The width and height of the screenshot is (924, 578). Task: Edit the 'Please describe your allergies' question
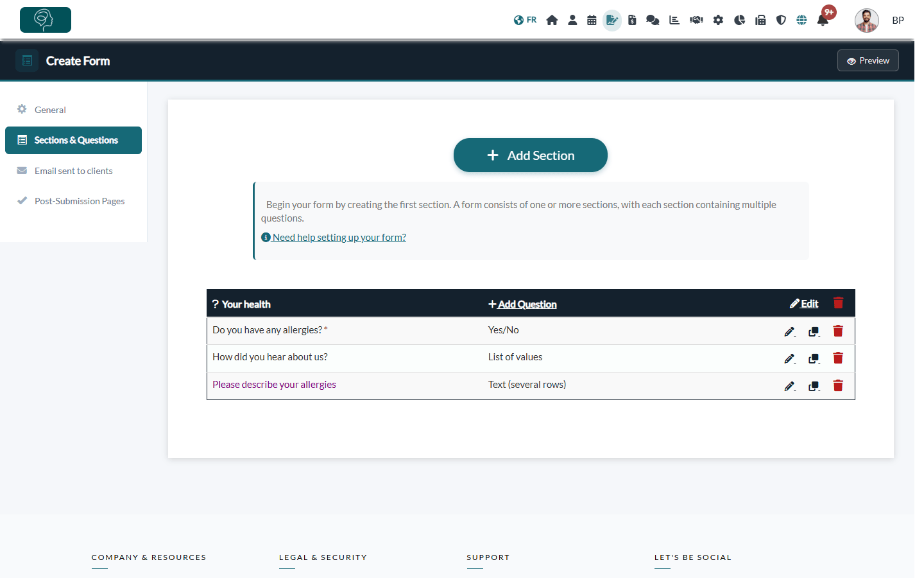790,386
